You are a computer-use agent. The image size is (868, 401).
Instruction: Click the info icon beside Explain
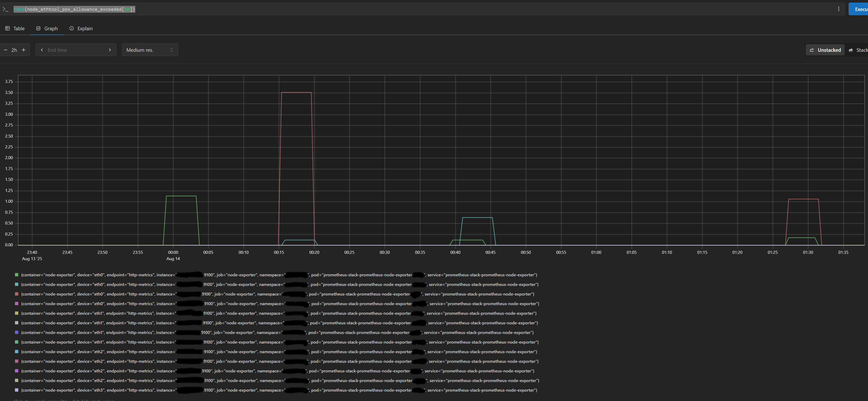click(71, 28)
